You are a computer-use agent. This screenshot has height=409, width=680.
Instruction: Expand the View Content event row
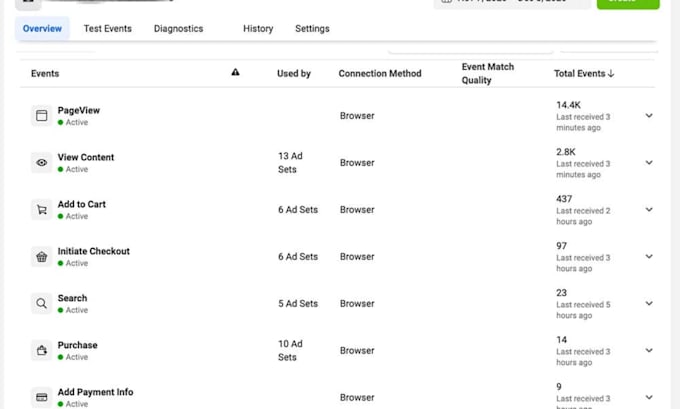649,163
